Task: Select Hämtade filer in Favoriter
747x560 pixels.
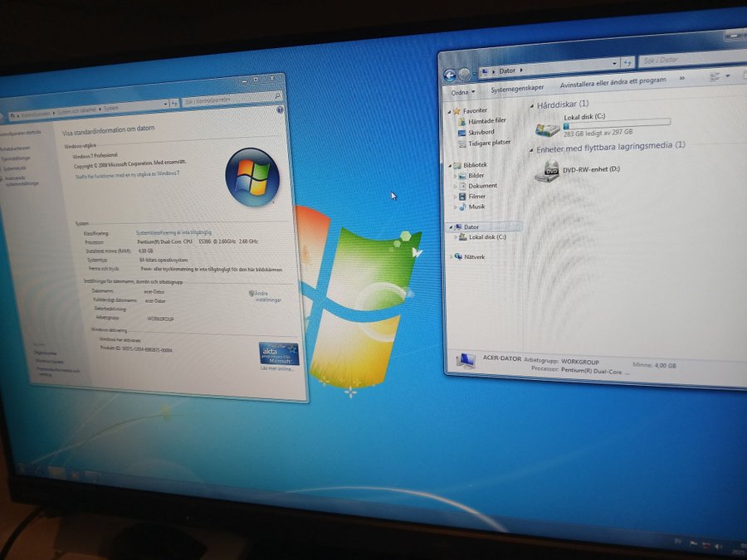Action: (486, 121)
